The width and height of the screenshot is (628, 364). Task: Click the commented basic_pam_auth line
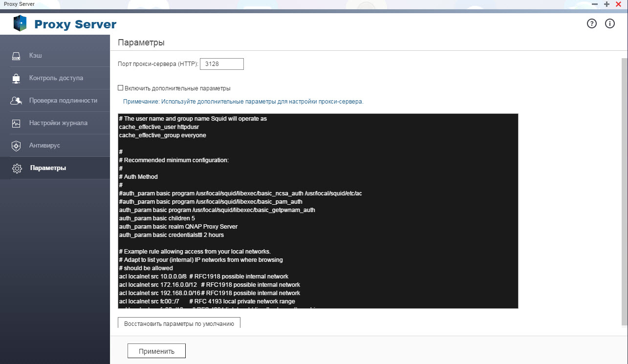pyautogui.click(x=211, y=202)
